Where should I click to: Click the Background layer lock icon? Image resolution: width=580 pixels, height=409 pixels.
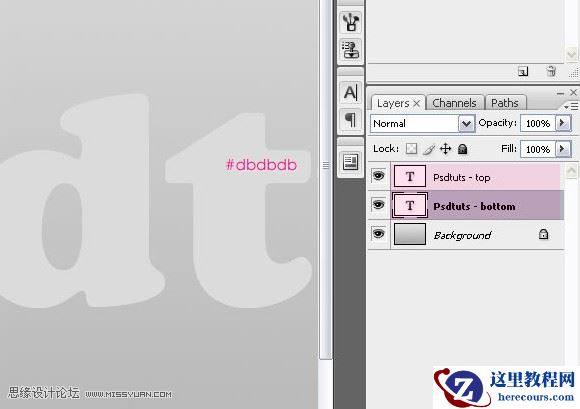coord(543,234)
